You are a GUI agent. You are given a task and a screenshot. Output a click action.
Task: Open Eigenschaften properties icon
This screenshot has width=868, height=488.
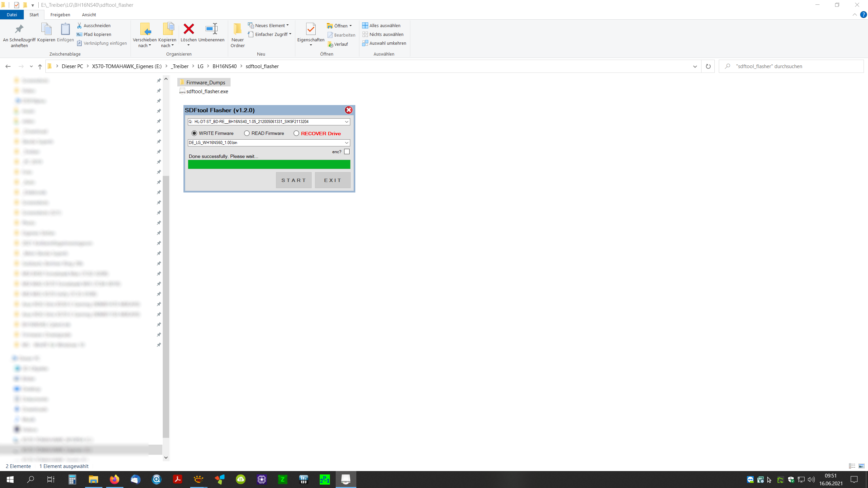(x=311, y=29)
